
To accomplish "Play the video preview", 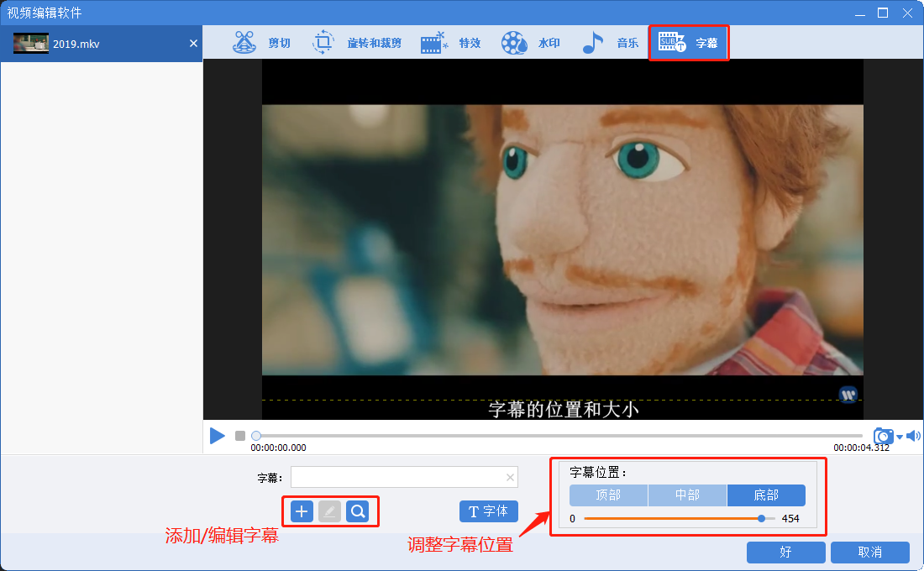I will point(218,436).
